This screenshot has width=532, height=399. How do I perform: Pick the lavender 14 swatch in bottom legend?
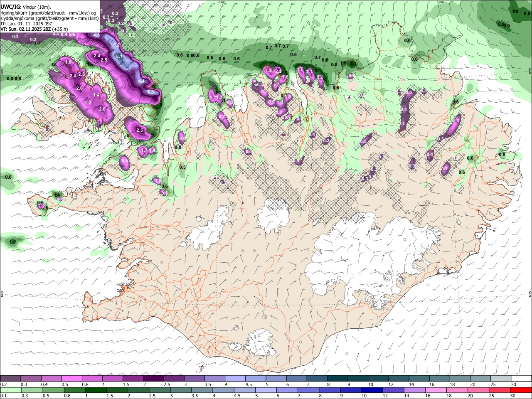point(414,390)
